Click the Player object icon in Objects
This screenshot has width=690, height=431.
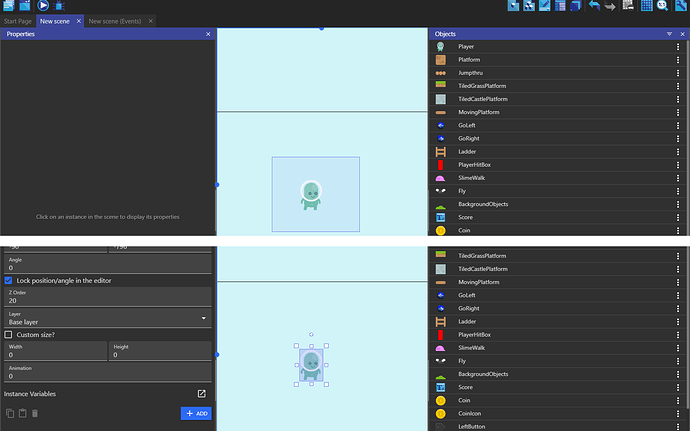click(x=440, y=46)
